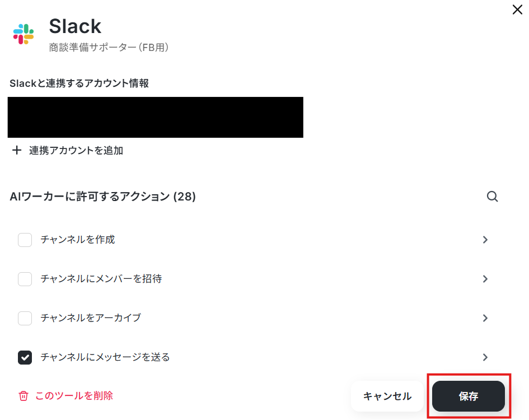The width and height of the screenshot is (529, 420).
Task: Click the 保存 button
Action: point(469,396)
